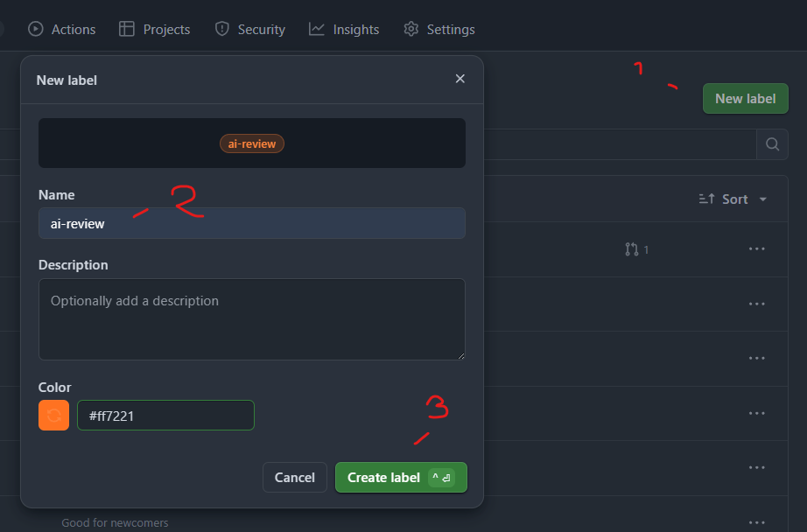Click the green New label button
The image size is (807, 532).
[745, 98]
